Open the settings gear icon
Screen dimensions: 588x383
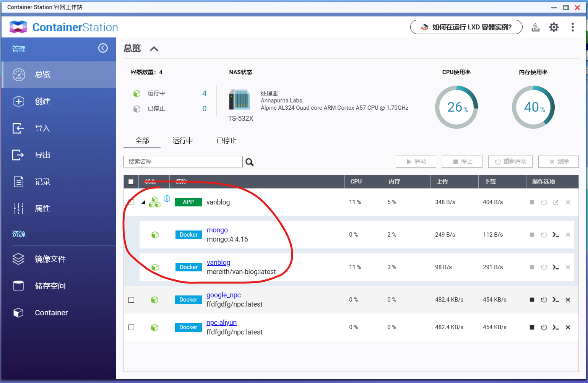(554, 27)
